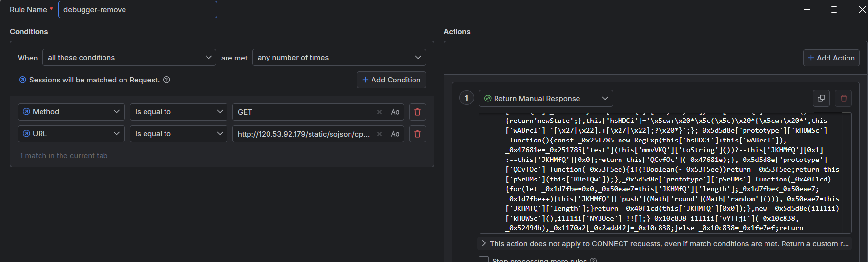Delete the Method condition row
Screen dimensions: 868x262
click(x=417, y=112)
